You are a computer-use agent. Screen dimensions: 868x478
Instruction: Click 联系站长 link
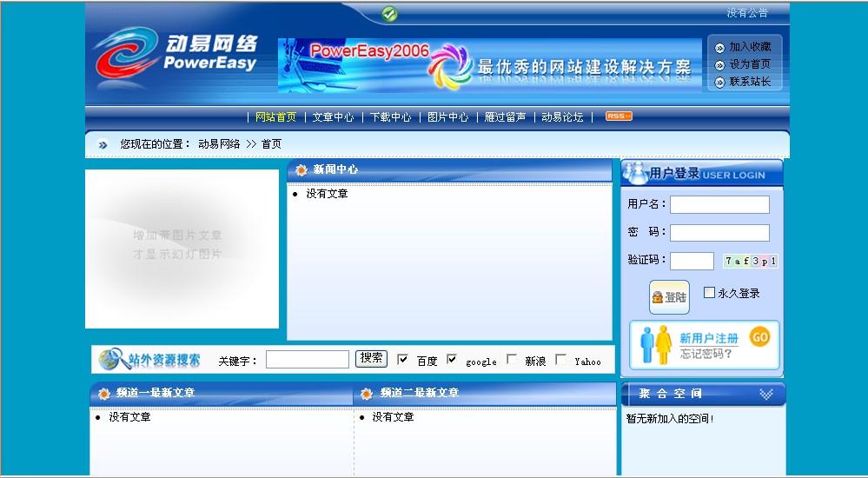point(750,82)
